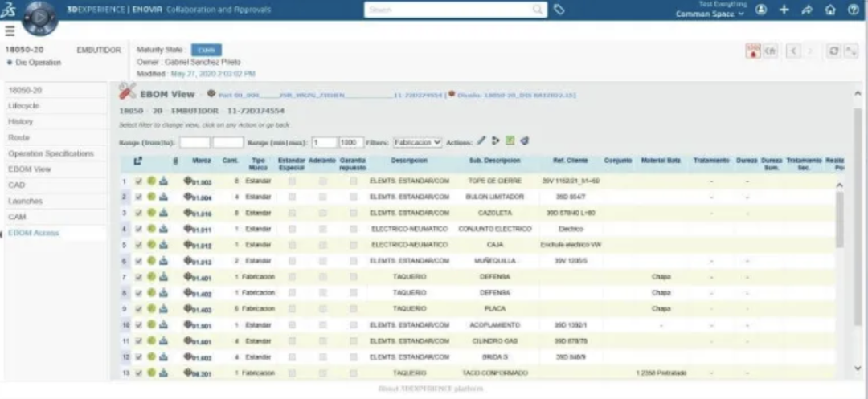
Task: Open the Filters Fabricacion dropdown
Action: (x=417, y=142)
